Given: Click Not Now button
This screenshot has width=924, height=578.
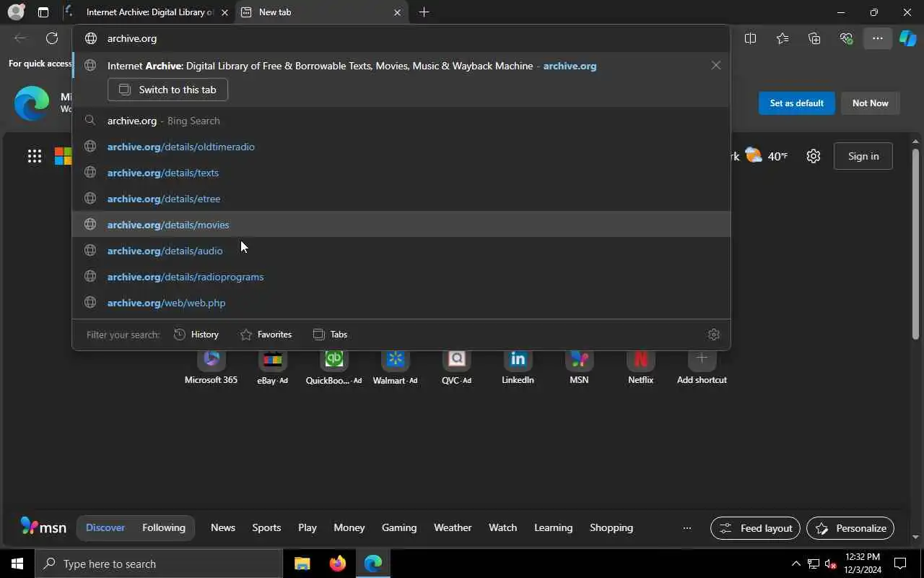Looking at the screenshot, I should coord(870,103).
